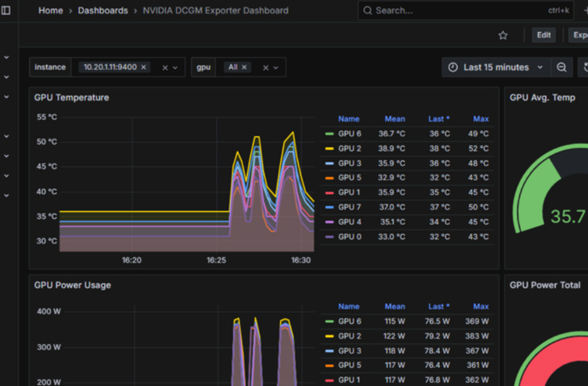
Task: Remove the 10.20.1.11:9400 instance chip
Action: (143, 67)
